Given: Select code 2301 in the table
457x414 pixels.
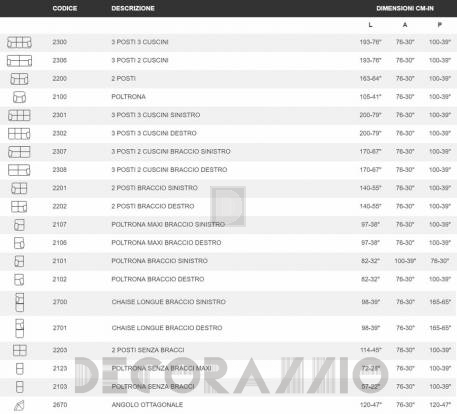Looking at the screenshot, I should pos(60,115).
